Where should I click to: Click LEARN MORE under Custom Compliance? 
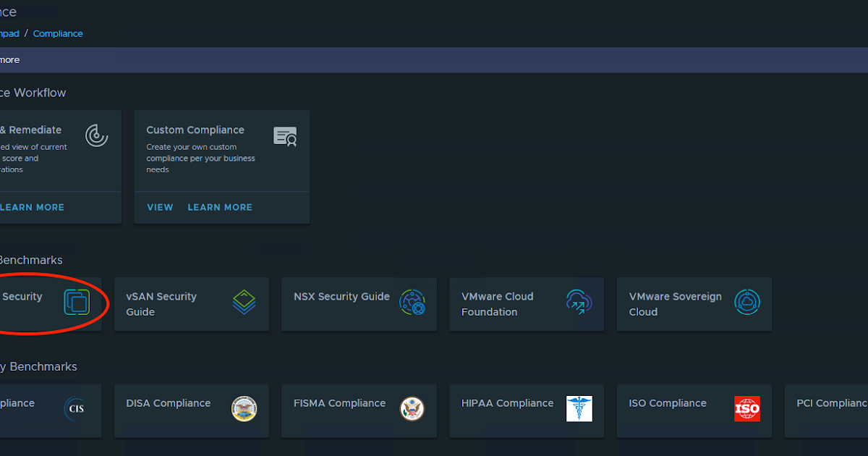220,207
